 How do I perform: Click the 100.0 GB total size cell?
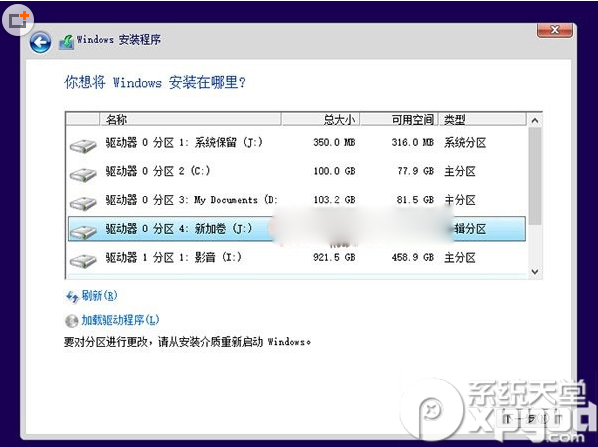(334, 171)
